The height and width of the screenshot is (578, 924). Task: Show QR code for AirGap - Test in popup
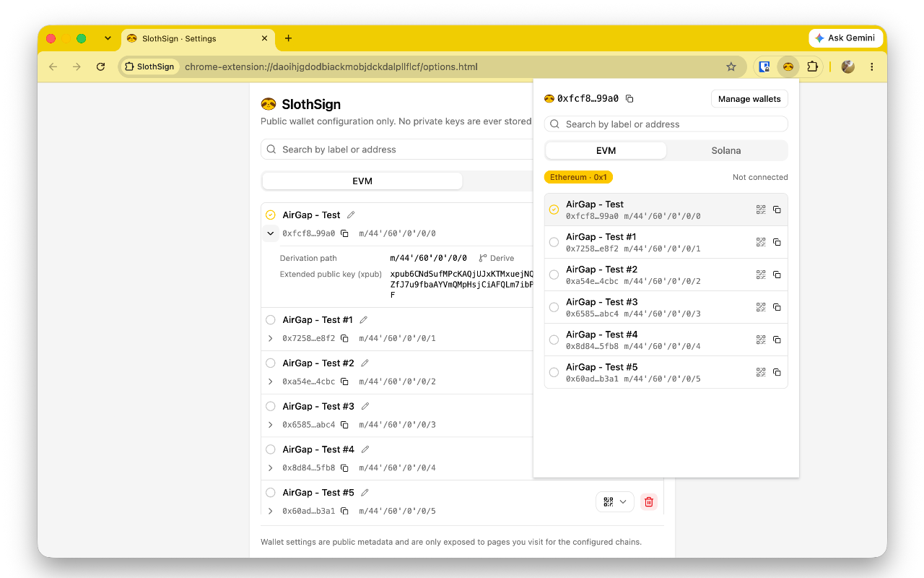coord(761,210)
